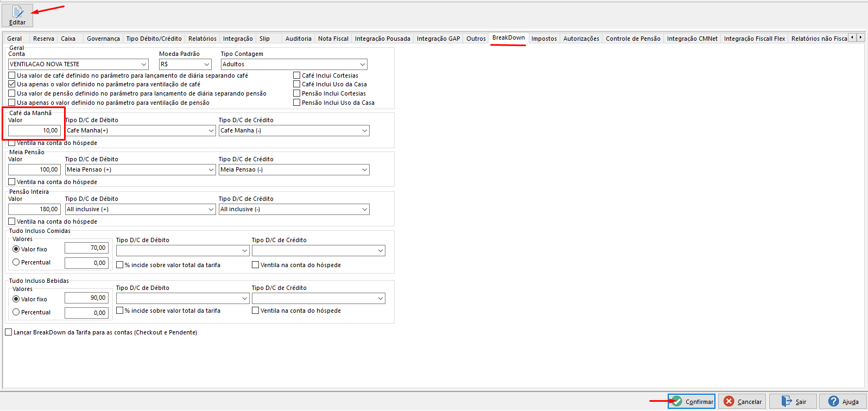Click Comidas fixed value 70,00 field
This screenshot has width=868, height=411.
[86, 248]
